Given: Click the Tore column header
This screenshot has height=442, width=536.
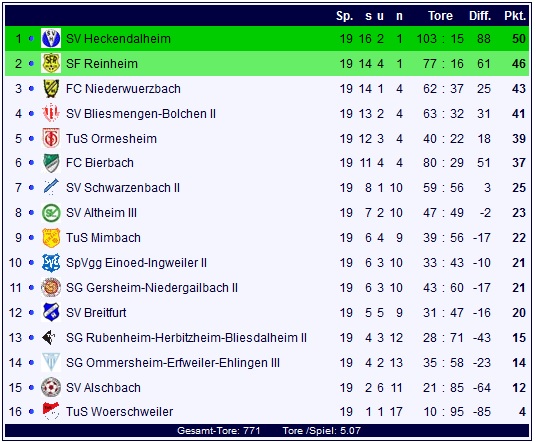Looking at the screenshot, I should pyautogui.click(x=440, y=16).
